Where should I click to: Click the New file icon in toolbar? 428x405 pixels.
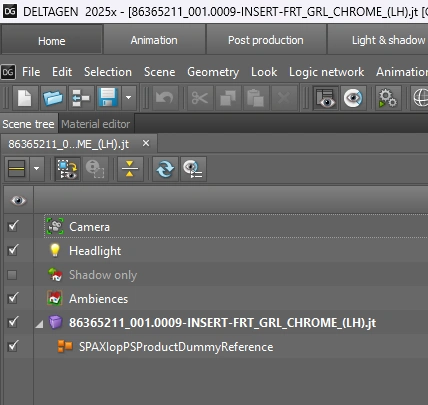click(x=24, y=98)
